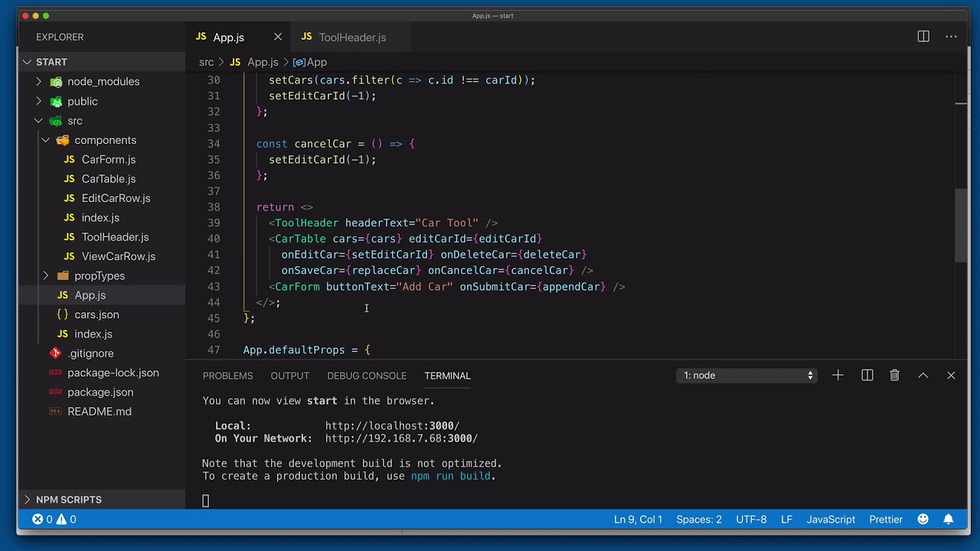Open components index.js file
980x551 pixels.
click(x=101, y=217)
